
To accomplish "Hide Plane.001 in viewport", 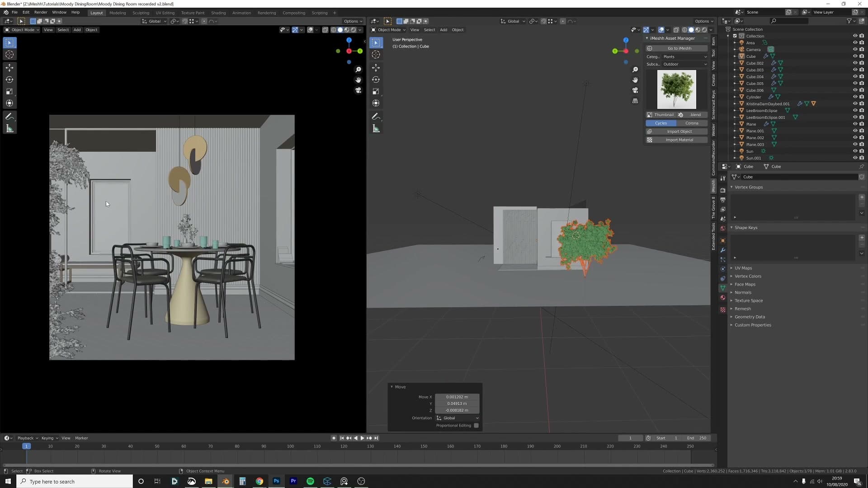I will pos(855,131).
